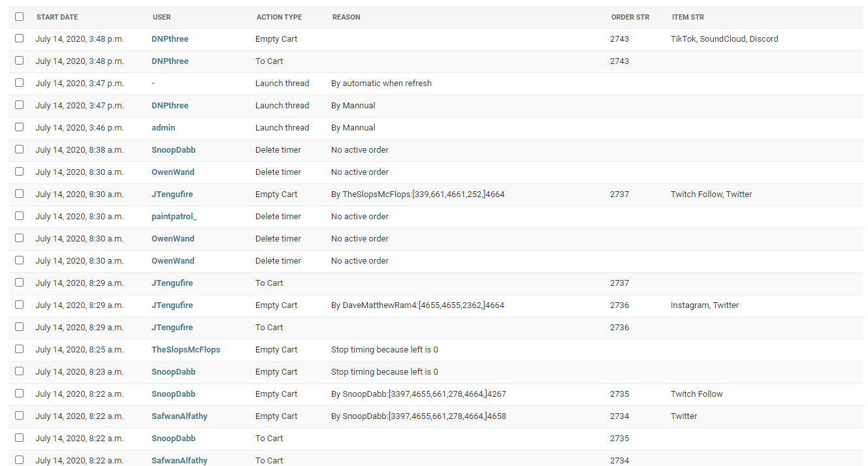Open JTengufire link for order 2737 Empty Cart

tap(172, 194)
